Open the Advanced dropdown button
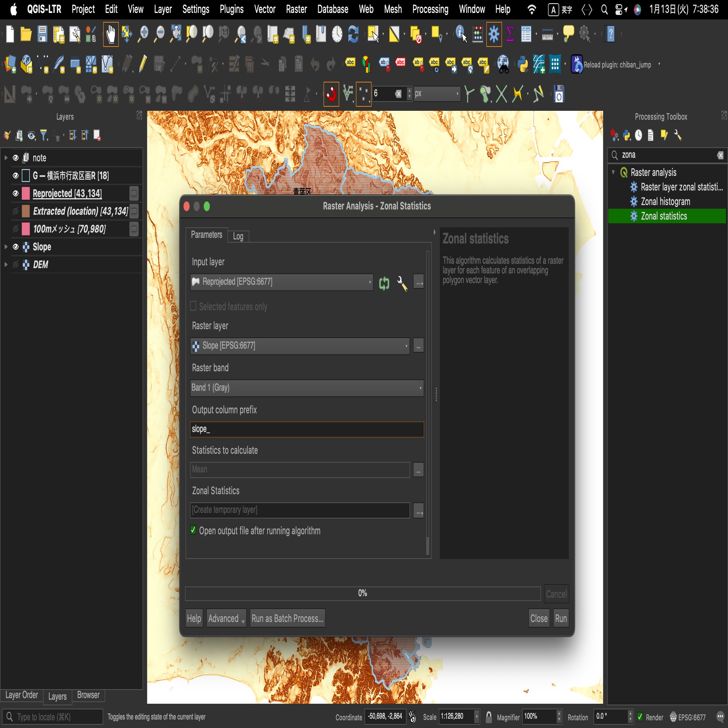Image resolution: width=728 pixels, height=728 pixels. [226, 618]
